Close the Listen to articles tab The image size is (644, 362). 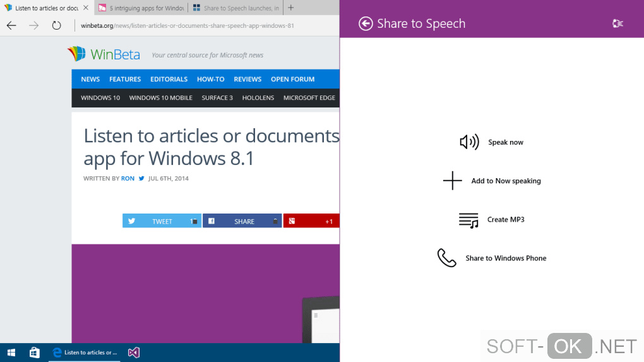pos(85,8)
